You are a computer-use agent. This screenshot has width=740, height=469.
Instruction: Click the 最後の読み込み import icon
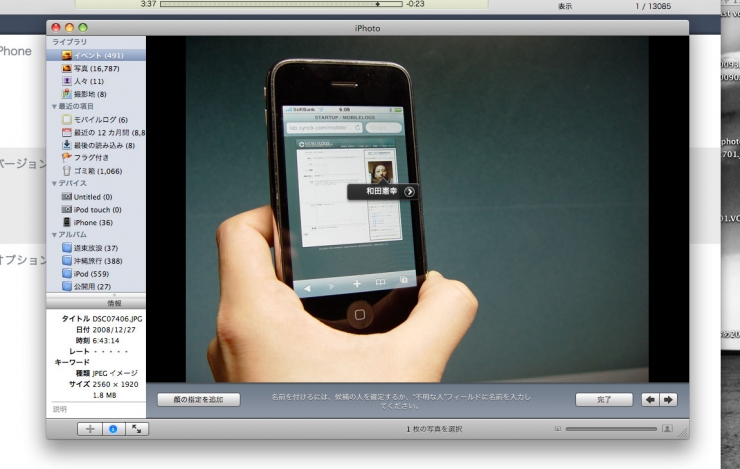pyautogui.click(x=67, y=145)
